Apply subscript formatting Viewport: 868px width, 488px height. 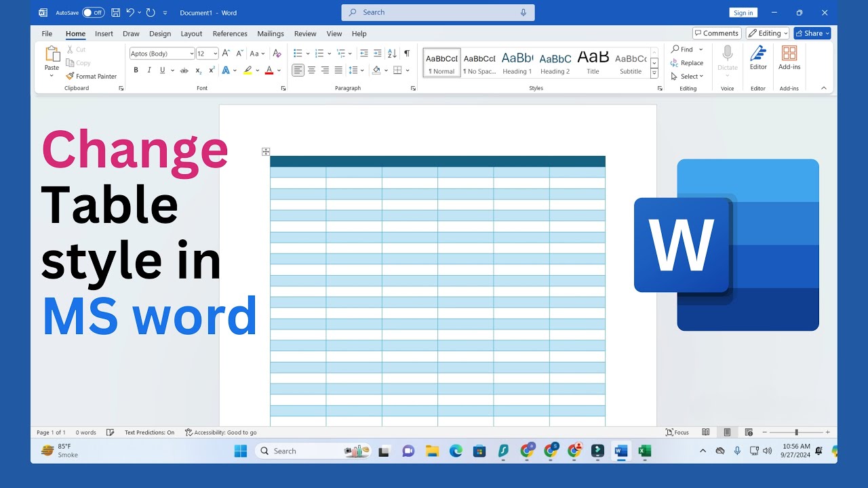click(198, 70)
